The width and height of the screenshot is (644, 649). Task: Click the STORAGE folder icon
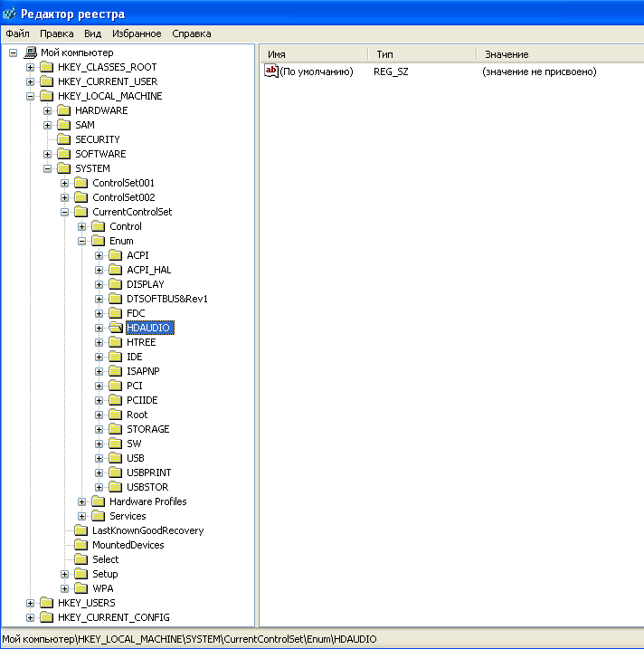point(116,429)
